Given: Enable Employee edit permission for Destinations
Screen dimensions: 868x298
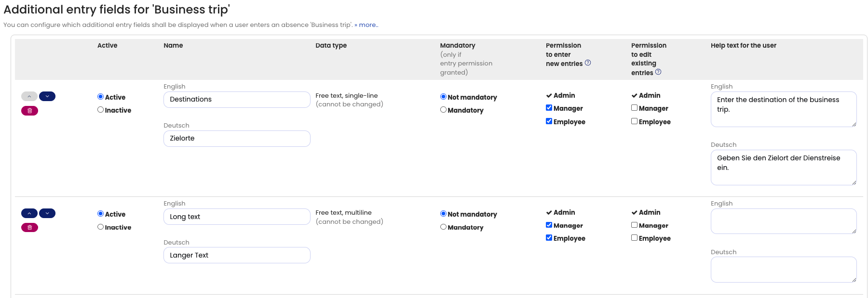Looking at the screenshot, I should (x=634, y=121).
